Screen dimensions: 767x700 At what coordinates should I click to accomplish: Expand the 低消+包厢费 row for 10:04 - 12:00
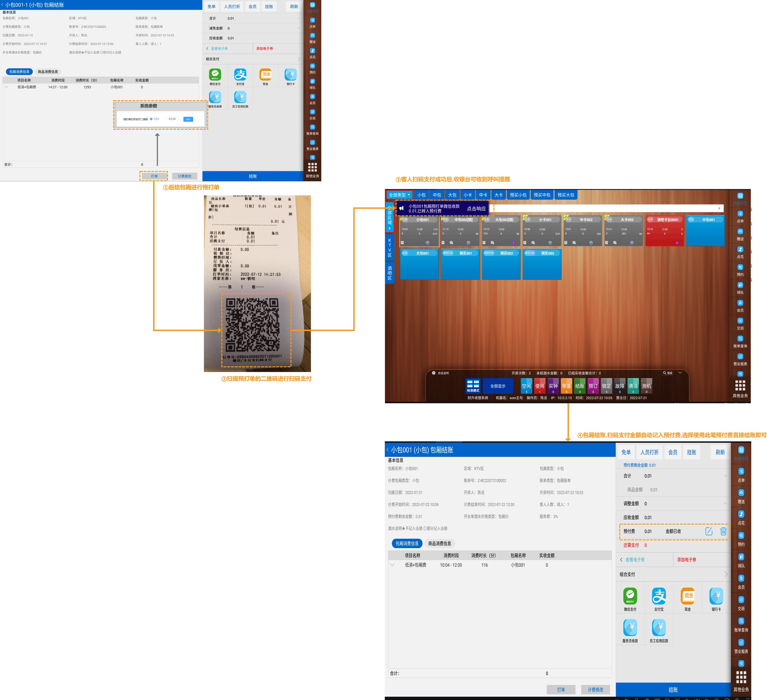(393, 565)
